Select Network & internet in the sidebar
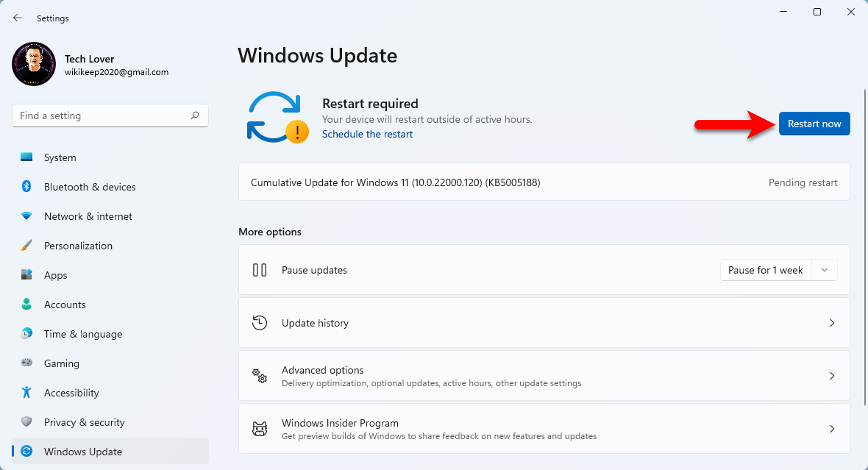Viewport: 868px width, 470px height. [110, 216]
